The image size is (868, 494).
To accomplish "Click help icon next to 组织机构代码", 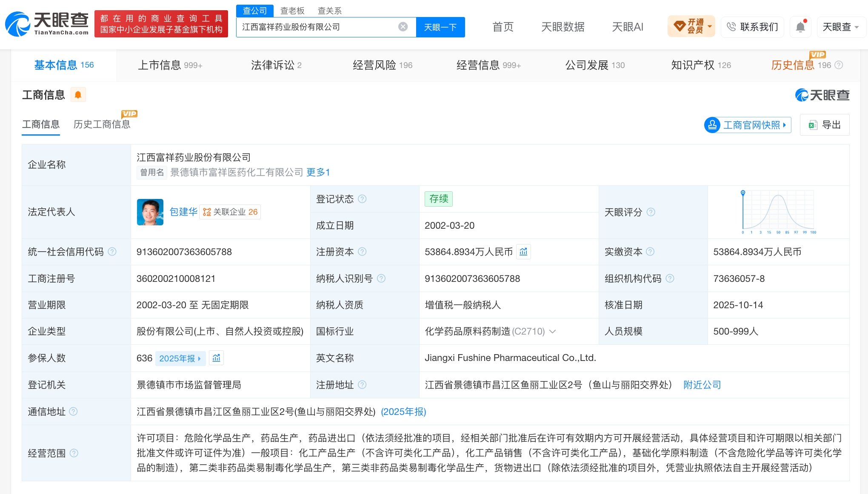I will pyautogui.click(x=670, y=278).
